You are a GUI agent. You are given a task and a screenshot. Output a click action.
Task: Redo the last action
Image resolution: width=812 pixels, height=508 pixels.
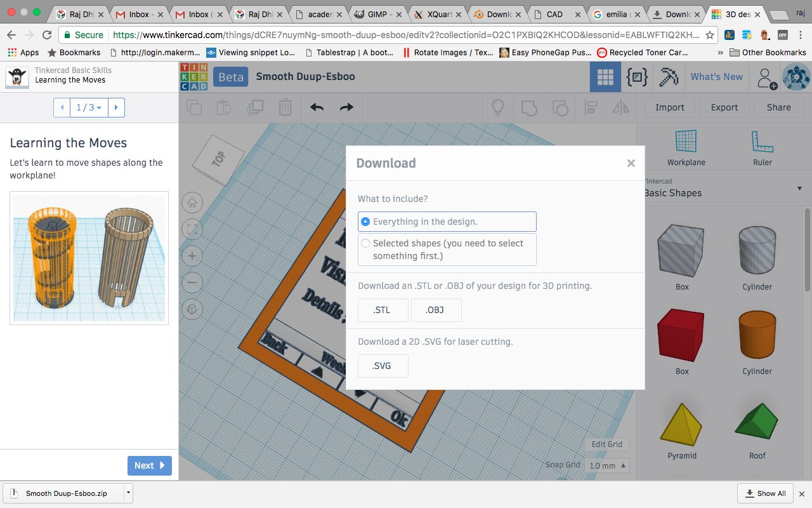click(346, 107)
